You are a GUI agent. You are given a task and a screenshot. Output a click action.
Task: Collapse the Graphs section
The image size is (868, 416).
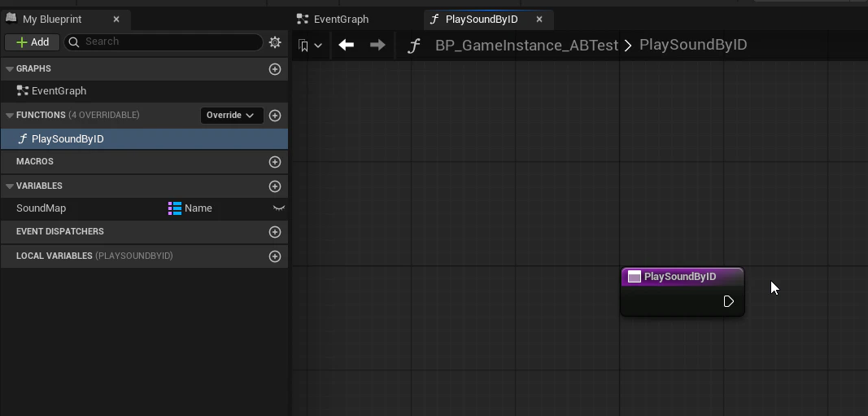pyautogui.click(x=10, y=68)
